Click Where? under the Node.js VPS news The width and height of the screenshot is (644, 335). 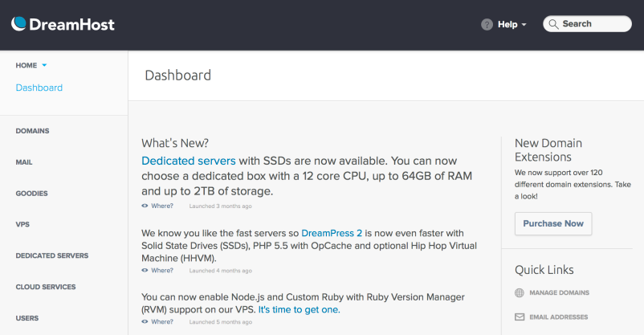coord(162,322)
